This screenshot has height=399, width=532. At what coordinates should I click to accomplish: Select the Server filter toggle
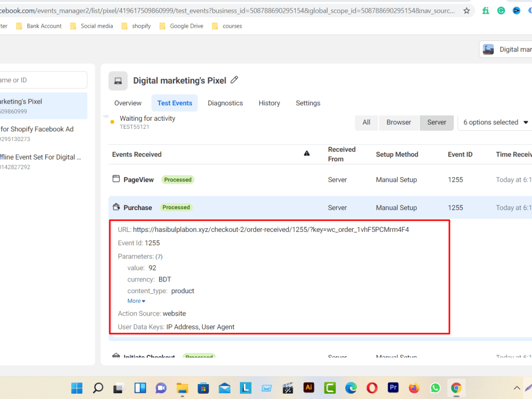click(x=436, y=122)
